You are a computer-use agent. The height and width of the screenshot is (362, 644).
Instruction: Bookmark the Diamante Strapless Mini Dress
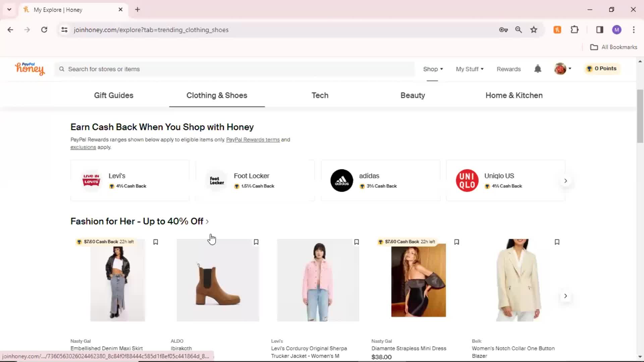click(x=457, y=242)
